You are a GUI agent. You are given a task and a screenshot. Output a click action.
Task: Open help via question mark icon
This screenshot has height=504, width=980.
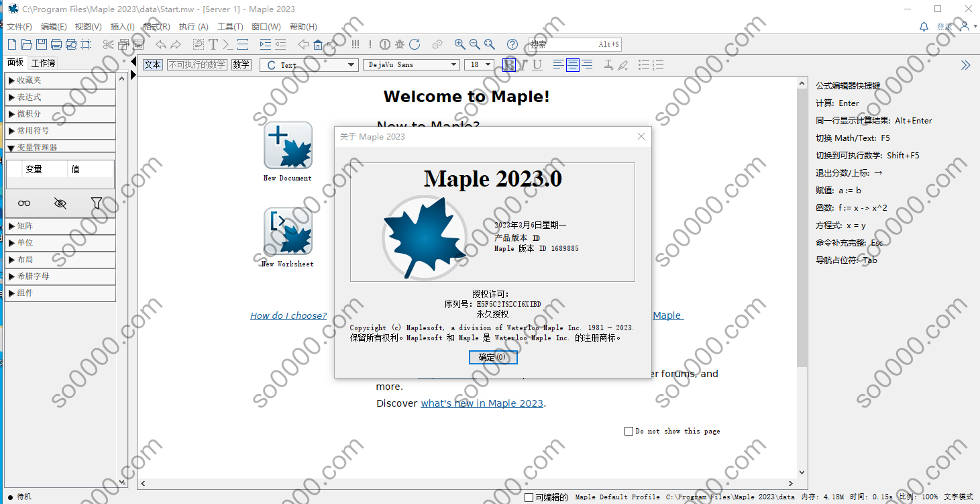(512, 44)
